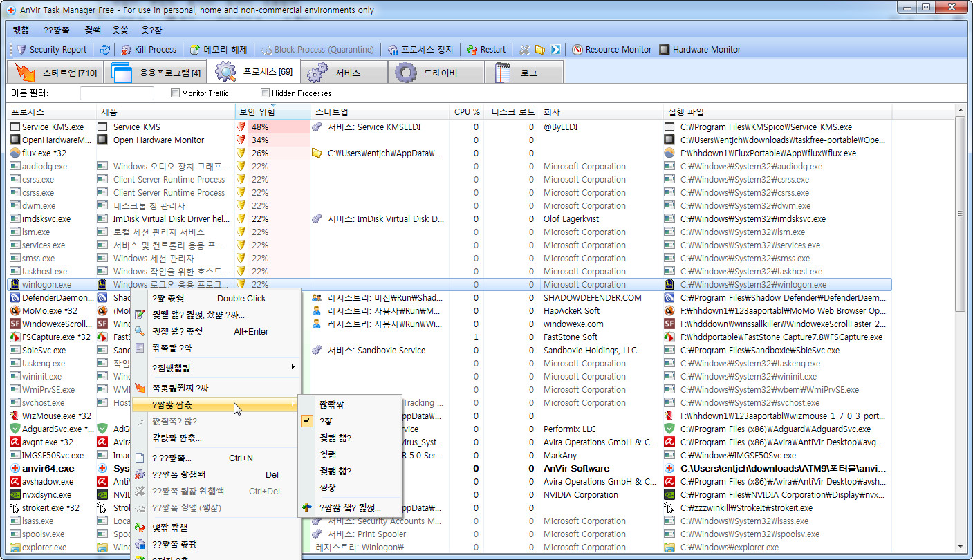The height and width of the screenshot is (560, 973).
Task: Select the imdsksvc.exe process row
Action: click(450, 219)
